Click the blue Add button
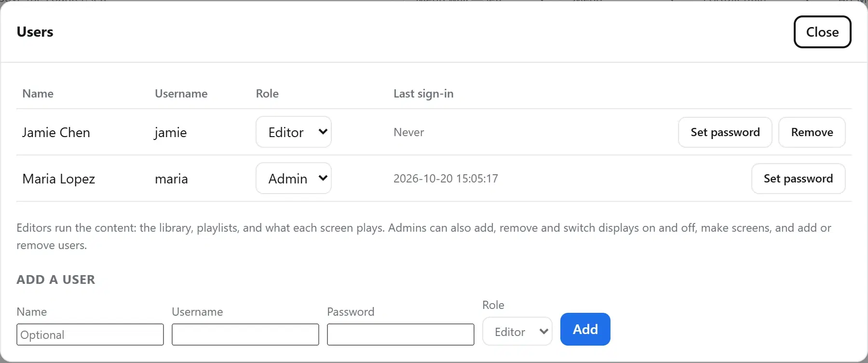Viewport: 868px width, 363px height. 585,329
